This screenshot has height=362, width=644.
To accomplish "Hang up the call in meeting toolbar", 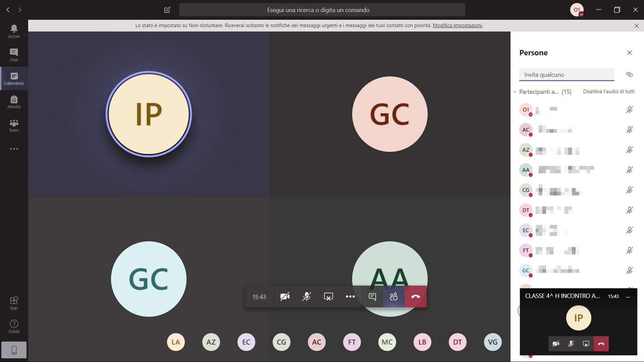I will point(415,297).
